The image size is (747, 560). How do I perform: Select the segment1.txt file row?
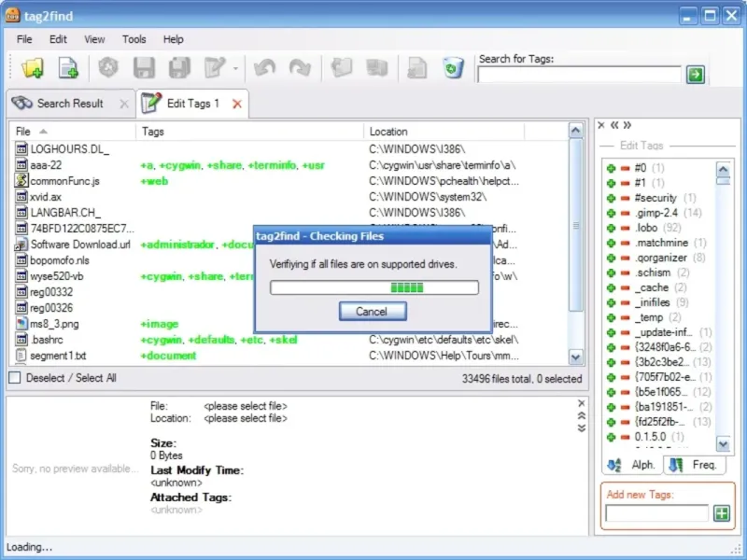click(x=289, y=356)
